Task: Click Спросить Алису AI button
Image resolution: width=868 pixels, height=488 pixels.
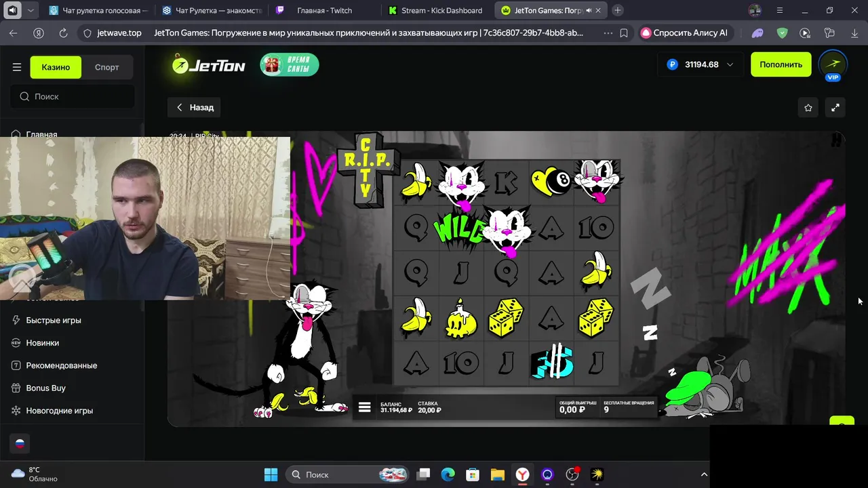Action: (x=684, y=33)
